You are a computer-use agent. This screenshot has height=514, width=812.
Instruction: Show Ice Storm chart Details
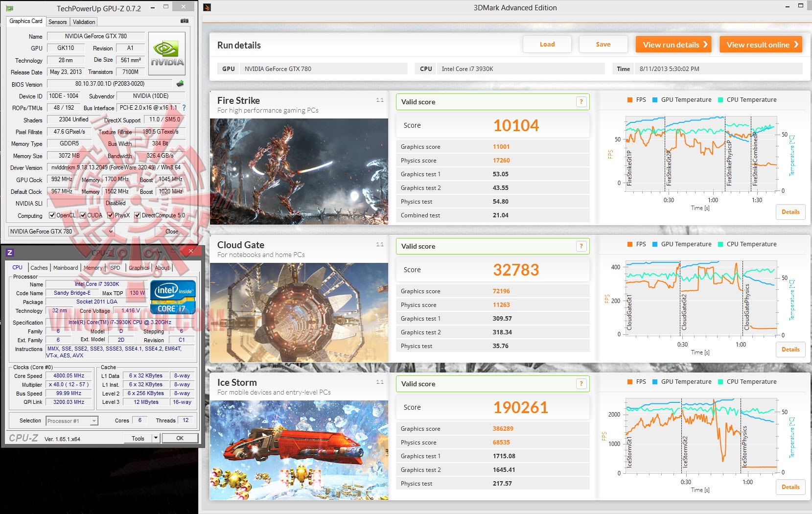coord(790,487)
